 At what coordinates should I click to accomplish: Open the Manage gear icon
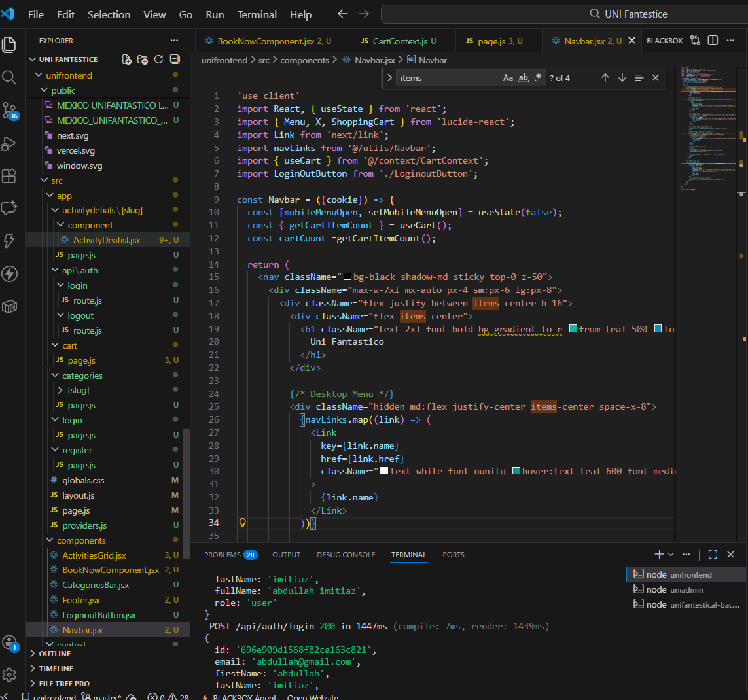(9, 674)
